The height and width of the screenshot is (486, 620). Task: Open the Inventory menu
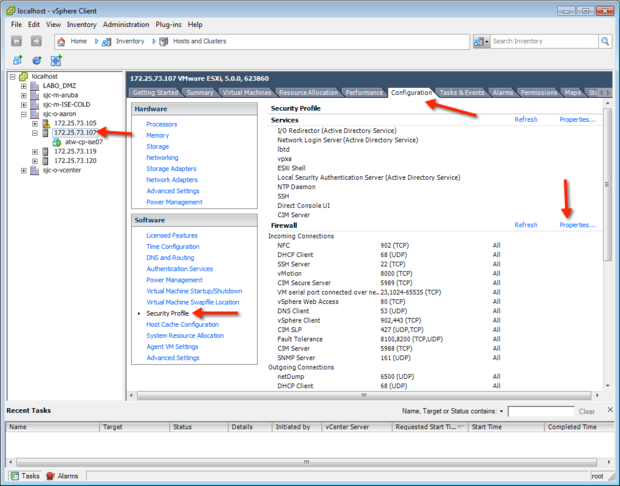point(81,25)
